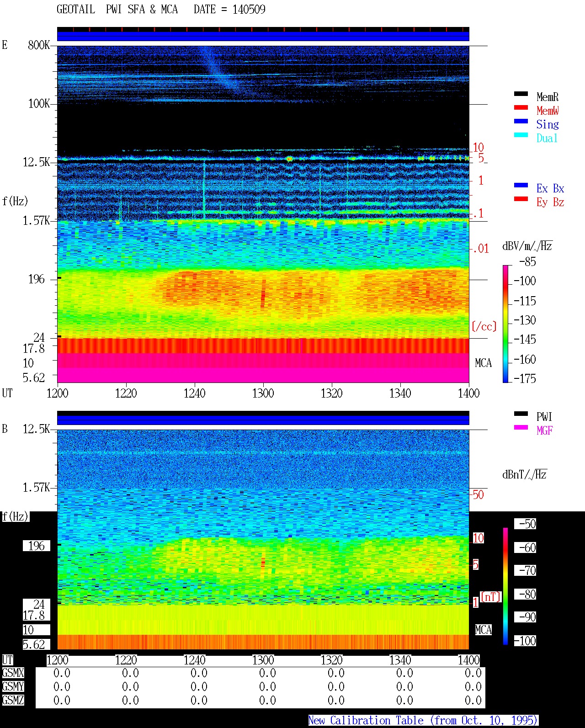Click the GSMZ row label
Viewport: 585px width, 728px height.
(13, 700)
